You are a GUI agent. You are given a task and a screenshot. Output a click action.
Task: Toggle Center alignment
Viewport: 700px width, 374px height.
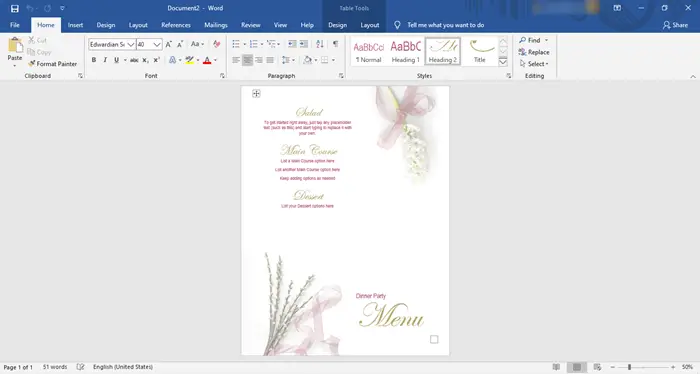coord(247,60)
